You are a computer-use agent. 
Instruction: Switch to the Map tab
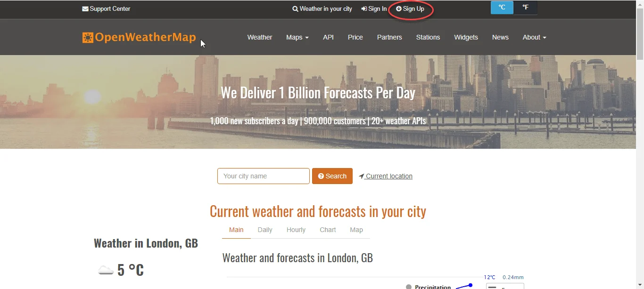point(356,230)
